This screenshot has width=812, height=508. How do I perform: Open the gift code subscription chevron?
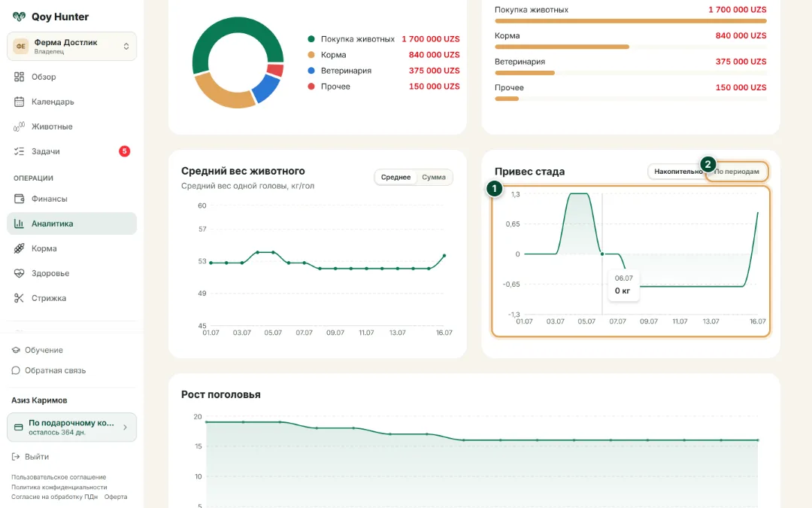(x=125, y=427)
